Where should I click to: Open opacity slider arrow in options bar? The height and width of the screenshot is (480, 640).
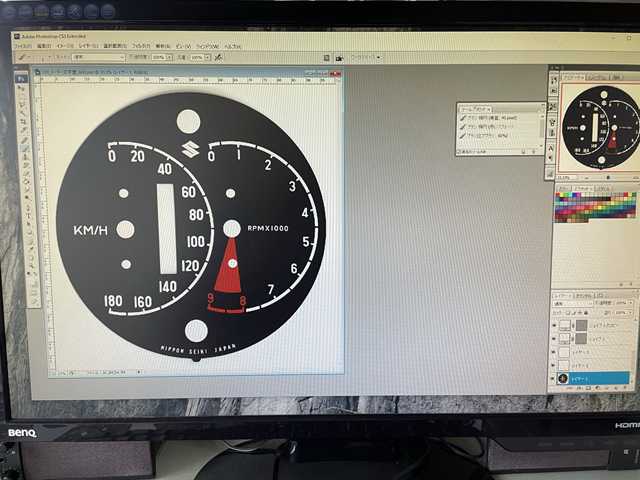tap(169, 58)
